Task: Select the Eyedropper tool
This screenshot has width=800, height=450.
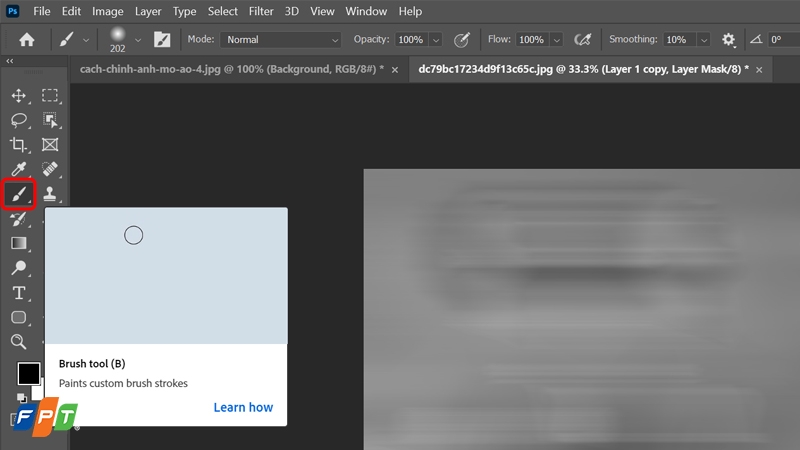Action: tap(19, 169)
